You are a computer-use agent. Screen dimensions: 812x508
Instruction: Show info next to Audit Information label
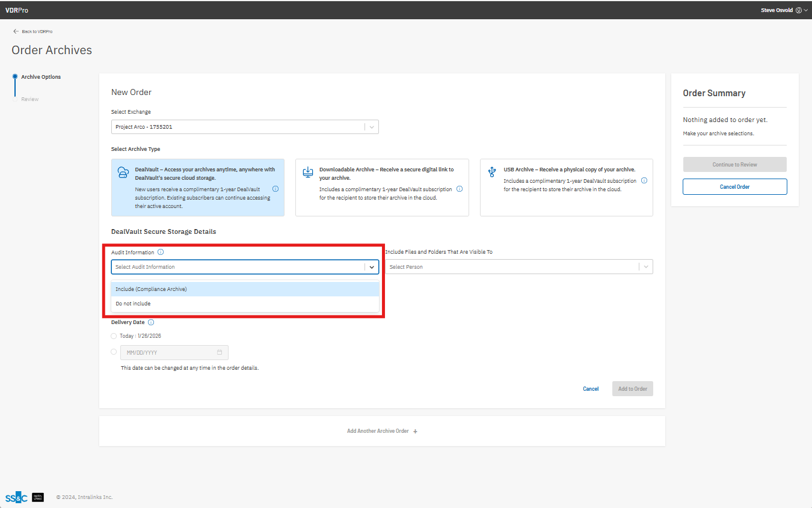point(161,252)
